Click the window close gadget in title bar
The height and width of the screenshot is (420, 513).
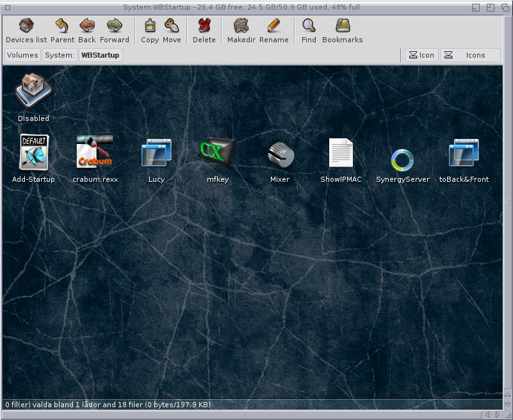pyautogui.click(x=8, y=7)
